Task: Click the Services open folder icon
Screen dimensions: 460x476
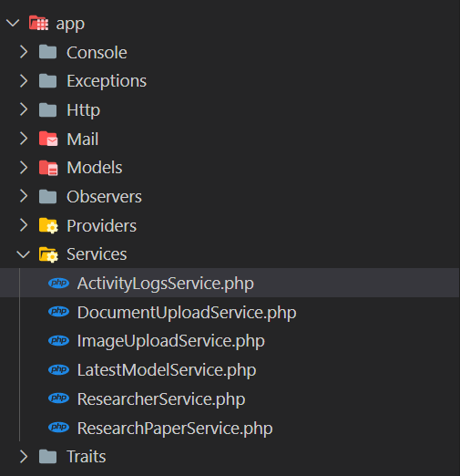Action: (48, 254)
